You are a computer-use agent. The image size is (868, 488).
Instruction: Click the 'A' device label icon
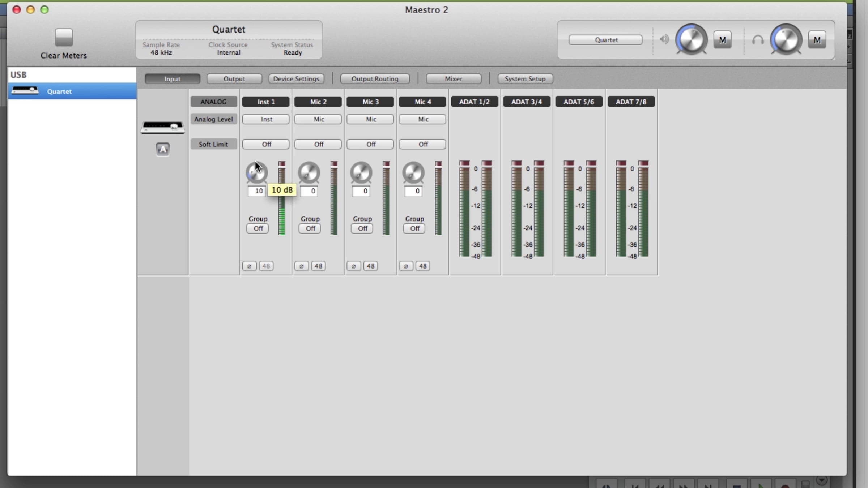coord(163,149)
